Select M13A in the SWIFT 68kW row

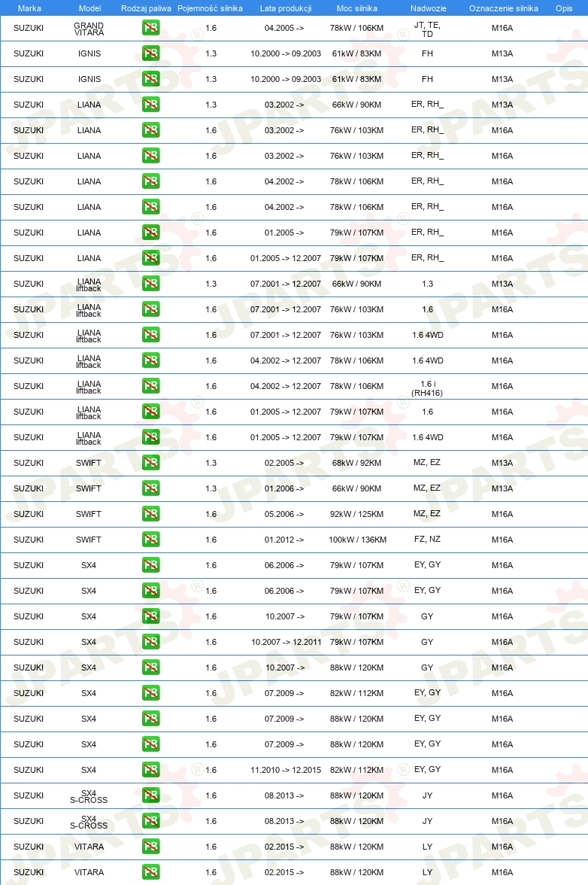[x=502, y=463]
